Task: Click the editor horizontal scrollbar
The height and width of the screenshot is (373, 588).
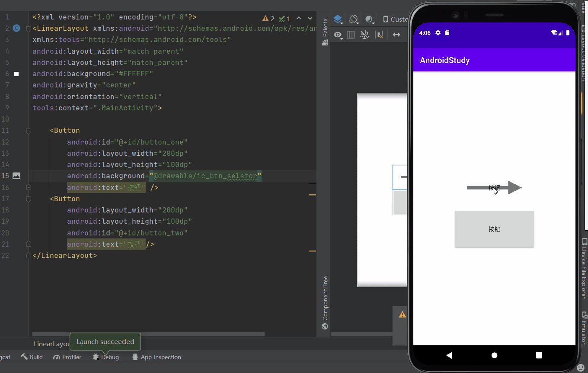Action: pyautogui.click(x=148, y=334)
